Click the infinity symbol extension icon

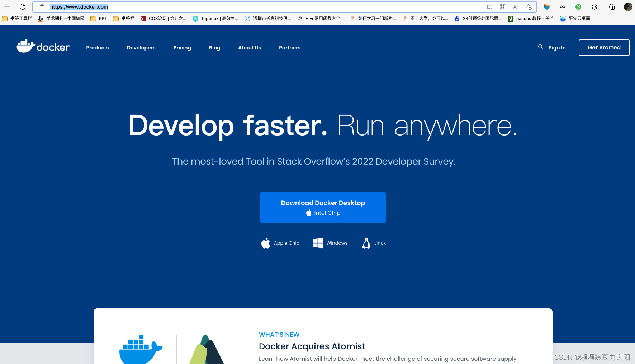tap(563, 7)
